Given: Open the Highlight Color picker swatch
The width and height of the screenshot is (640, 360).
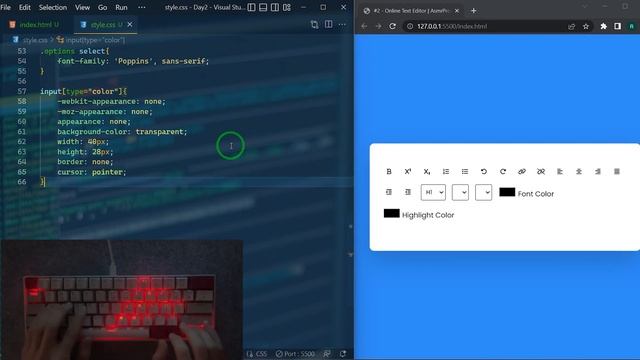Looking at the screenshot, I should (x=391, y=213).
